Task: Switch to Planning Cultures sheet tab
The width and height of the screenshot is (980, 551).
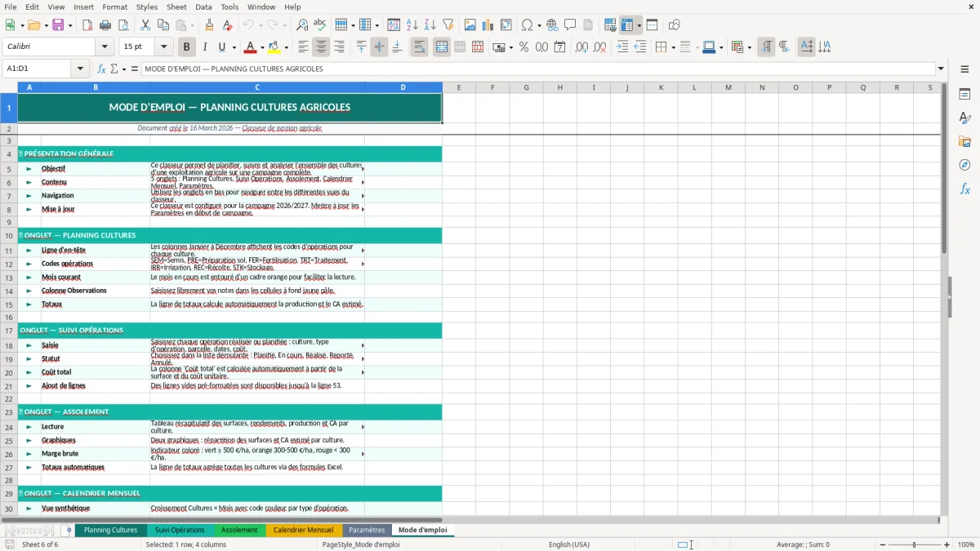Action: point(110,530)
